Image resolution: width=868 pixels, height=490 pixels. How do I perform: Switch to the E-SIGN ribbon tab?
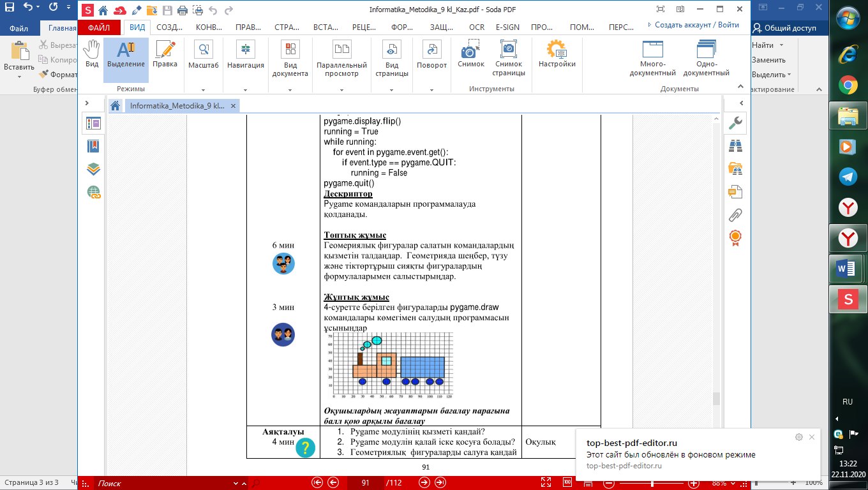click(507, 27)
